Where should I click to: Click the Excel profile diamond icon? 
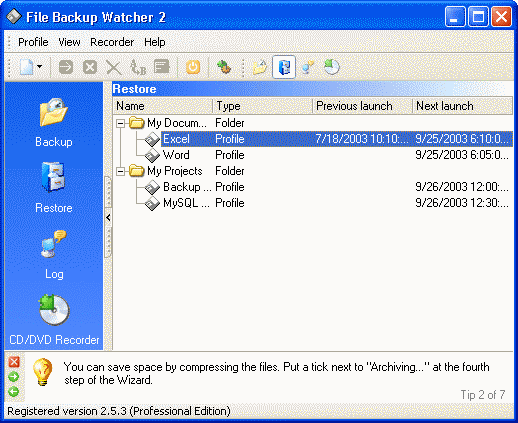click(x=152, y=139)
